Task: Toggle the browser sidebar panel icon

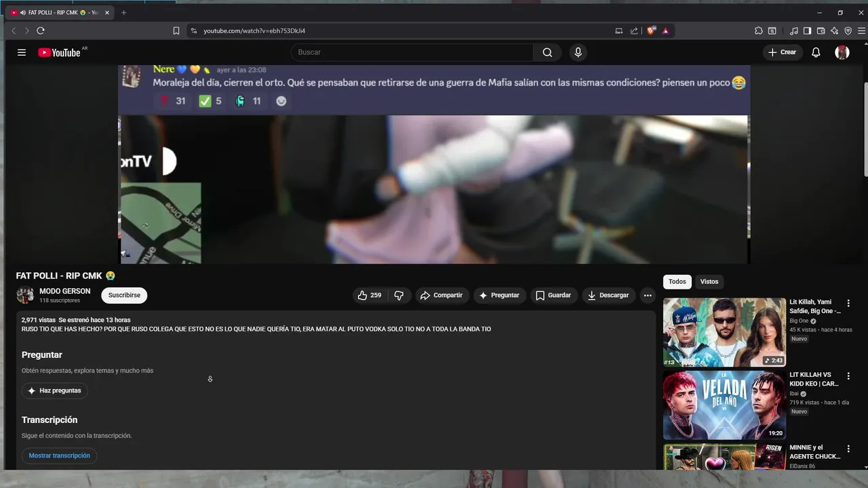Action: (x=807, y=30)
